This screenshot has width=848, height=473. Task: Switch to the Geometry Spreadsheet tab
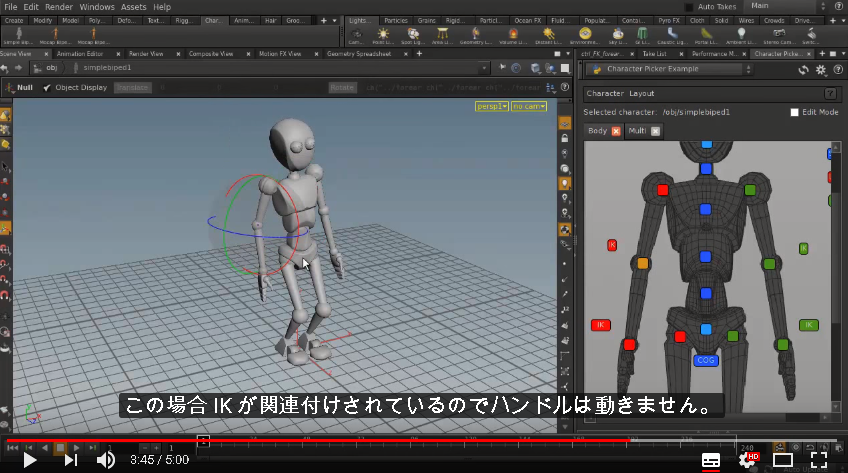click(x=359, y=54)
